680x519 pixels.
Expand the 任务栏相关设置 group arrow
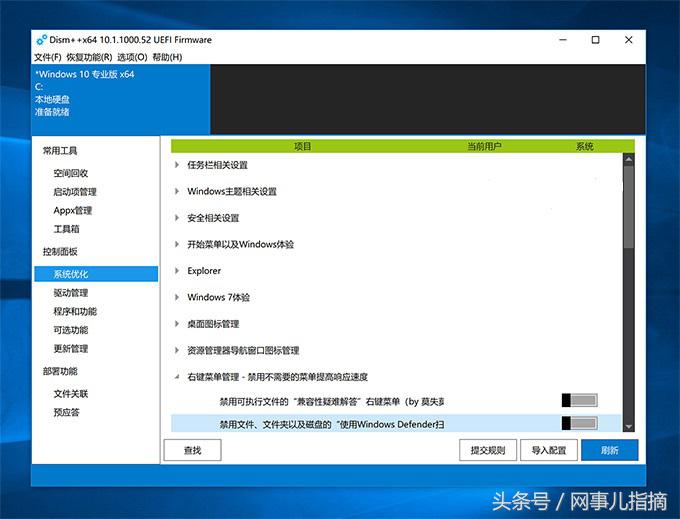[177, 165]
